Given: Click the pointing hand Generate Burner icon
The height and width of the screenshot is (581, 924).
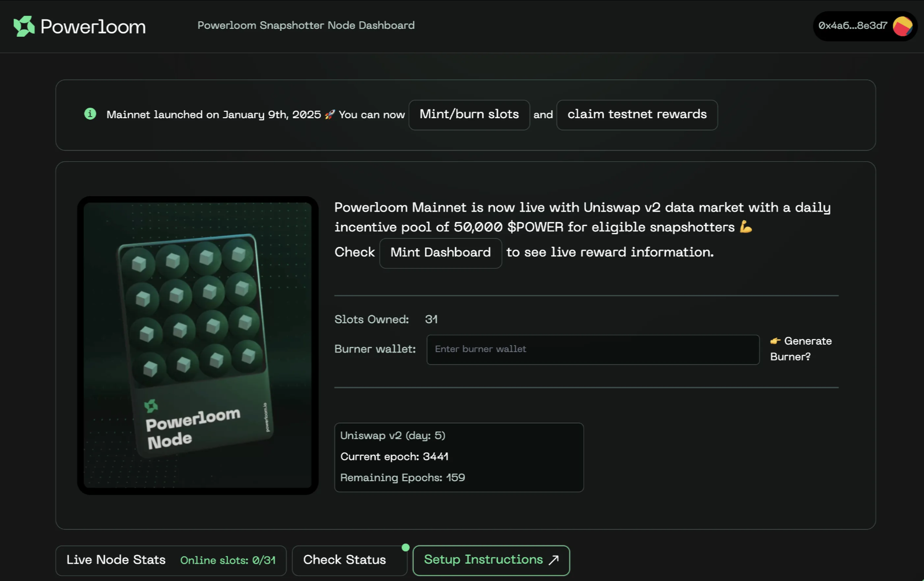Looking at the screenshot, I should [775, 341].
